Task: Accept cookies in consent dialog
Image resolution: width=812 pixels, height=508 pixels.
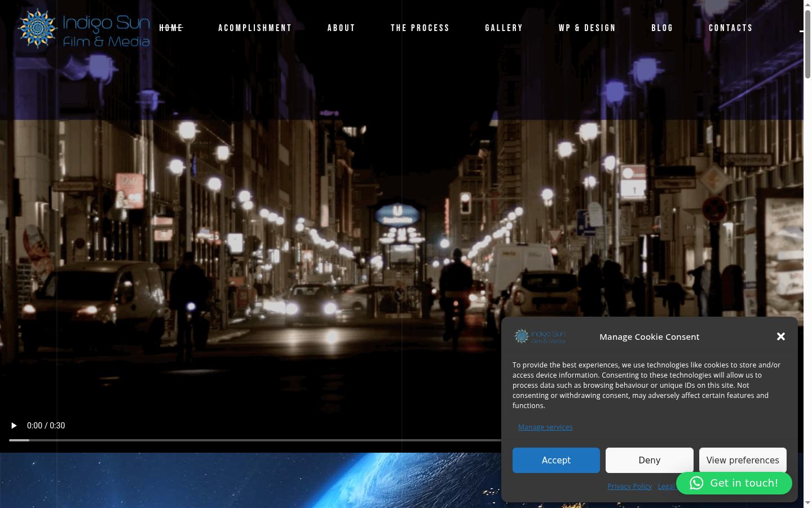Action: pyautogui.click(x=556, y=461)
